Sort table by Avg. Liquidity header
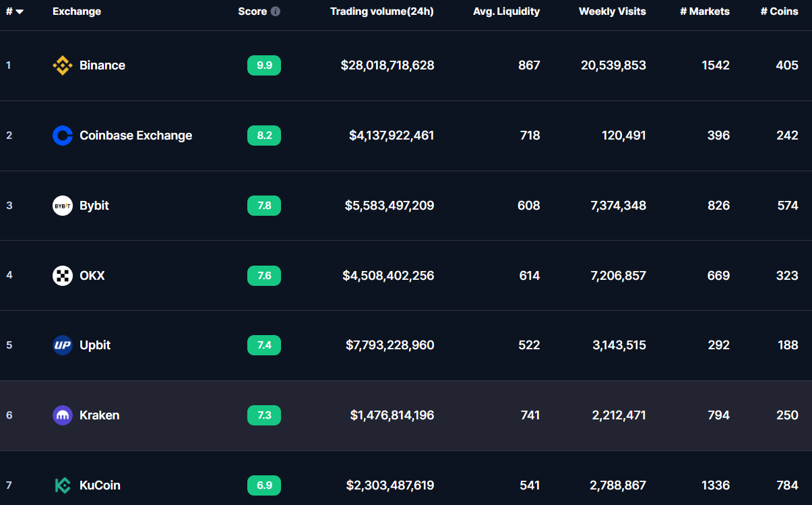Screen dimensions: 812x505 (x=506, y=11)
